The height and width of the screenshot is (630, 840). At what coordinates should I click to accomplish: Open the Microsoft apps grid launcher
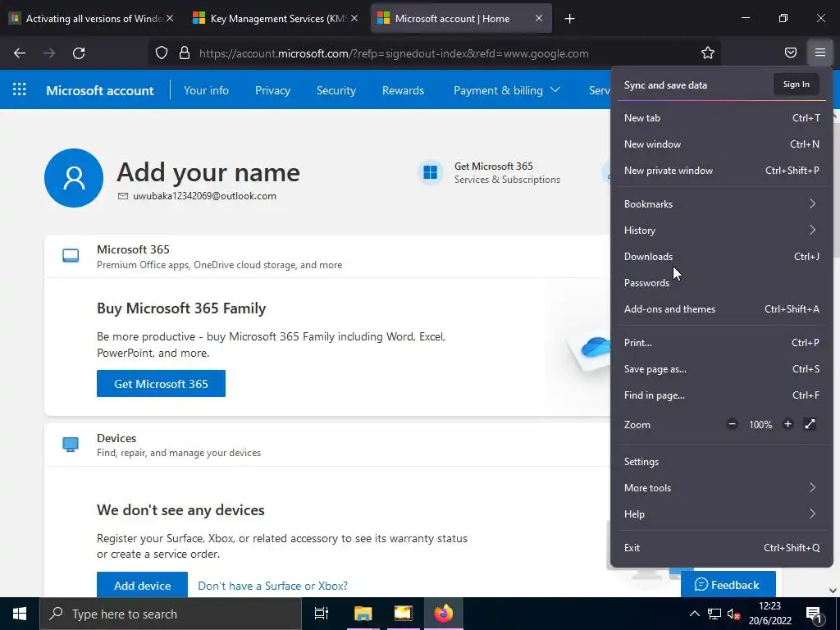point(20,89)
